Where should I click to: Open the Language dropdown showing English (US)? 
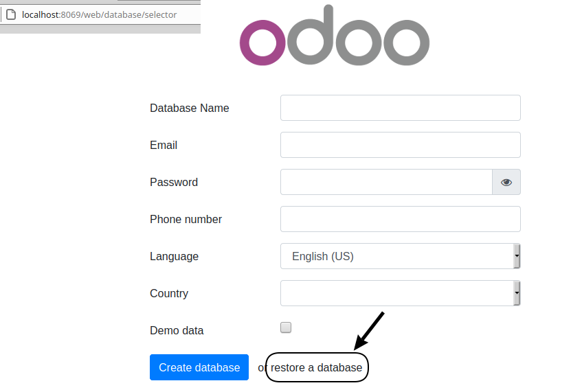(401, 256)
